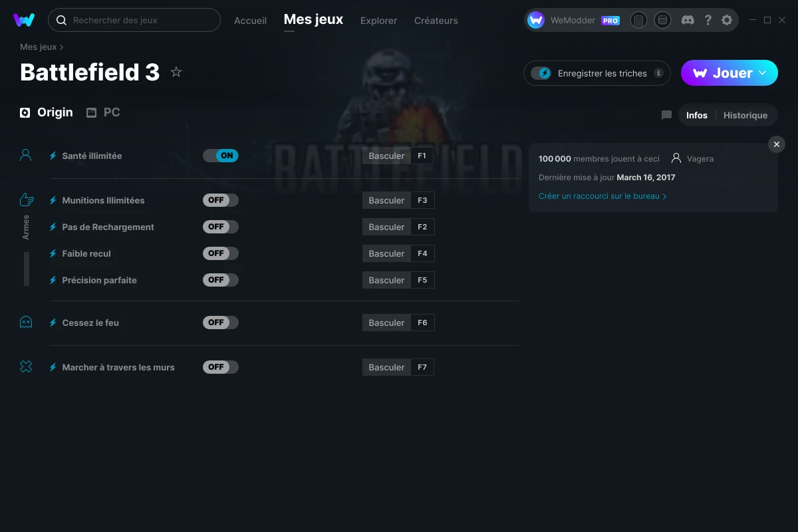Click lightning icon beside Cessez le feu
This screenshot has width=798, height=532.
53,323
